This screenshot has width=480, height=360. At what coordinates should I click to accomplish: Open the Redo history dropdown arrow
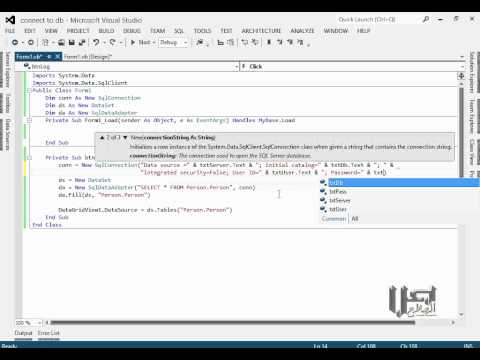[x=121, y=43]
